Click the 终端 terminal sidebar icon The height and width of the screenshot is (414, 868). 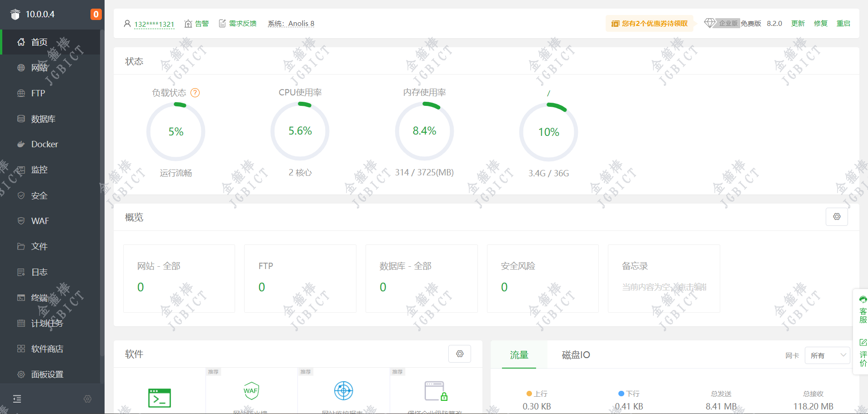(x=21, y=298)
